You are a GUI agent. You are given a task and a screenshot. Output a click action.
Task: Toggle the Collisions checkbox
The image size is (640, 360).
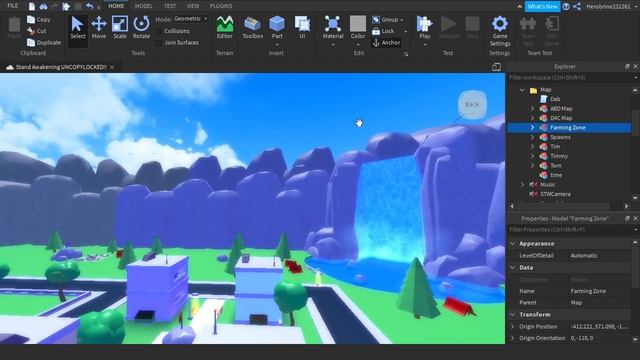159,31
